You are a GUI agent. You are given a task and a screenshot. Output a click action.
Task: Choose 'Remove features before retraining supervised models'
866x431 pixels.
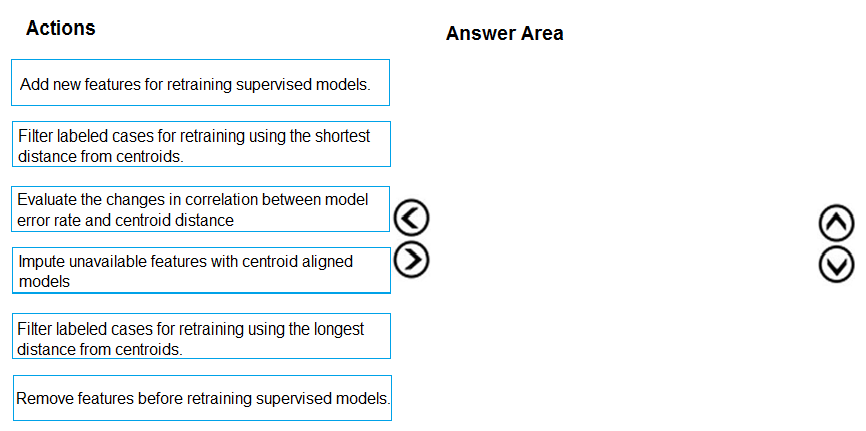(x=202, y=398)
